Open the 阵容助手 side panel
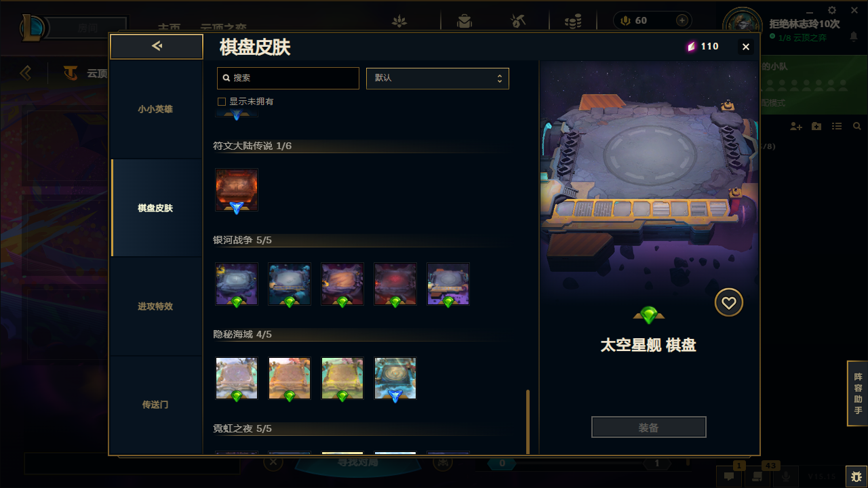 [x=858, y=394]
